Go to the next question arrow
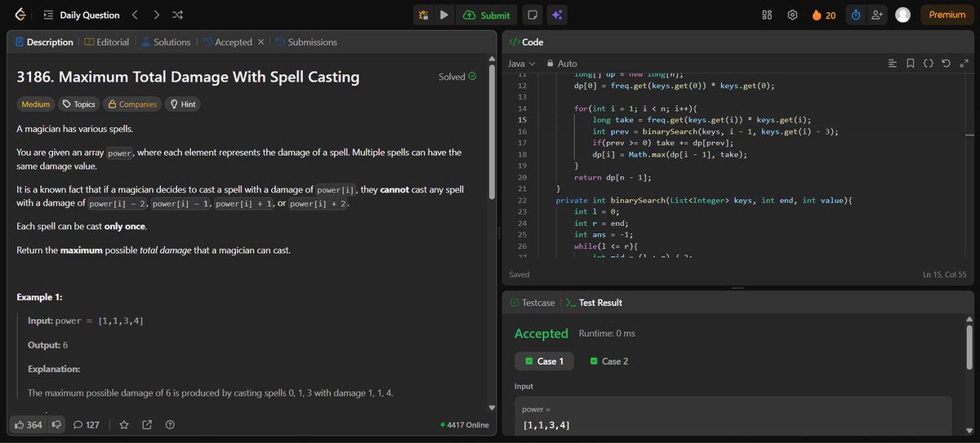Image resolution: width=980 pixels, height=443 pixels. click(157, 15)
